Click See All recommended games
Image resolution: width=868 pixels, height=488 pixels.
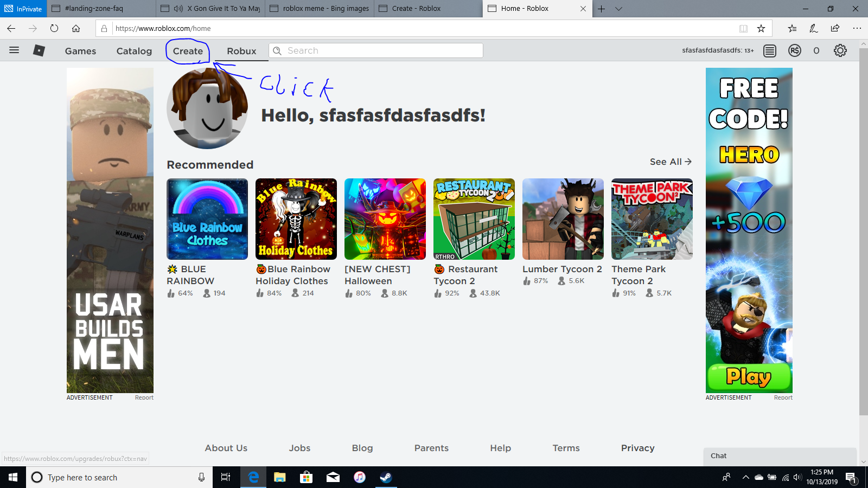tap(671, 162)
